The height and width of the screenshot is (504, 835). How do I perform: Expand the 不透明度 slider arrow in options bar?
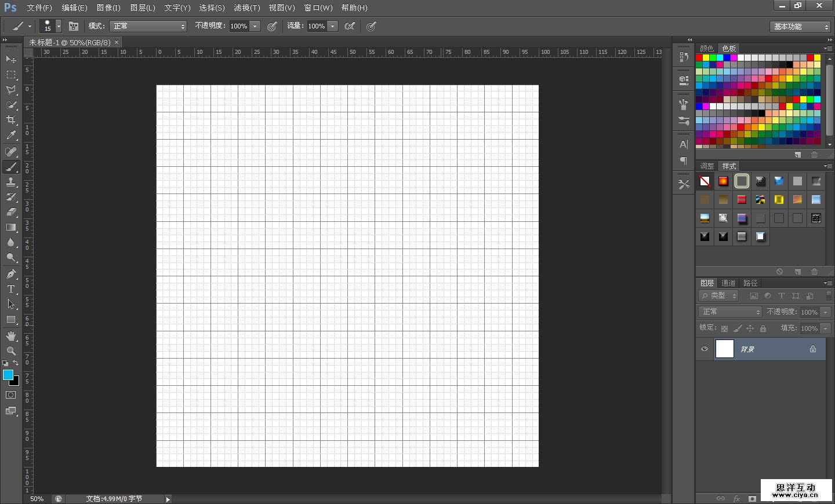click(x=255, y=26)
